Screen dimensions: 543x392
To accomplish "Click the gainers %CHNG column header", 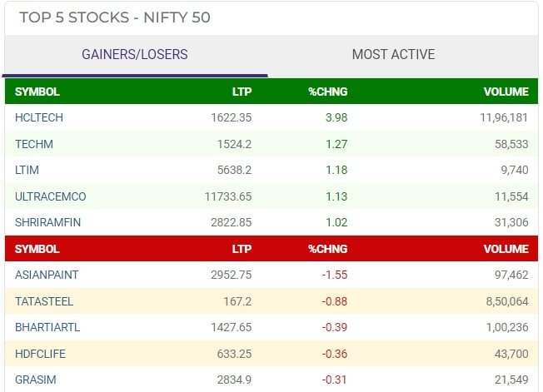I will (327, 92).
